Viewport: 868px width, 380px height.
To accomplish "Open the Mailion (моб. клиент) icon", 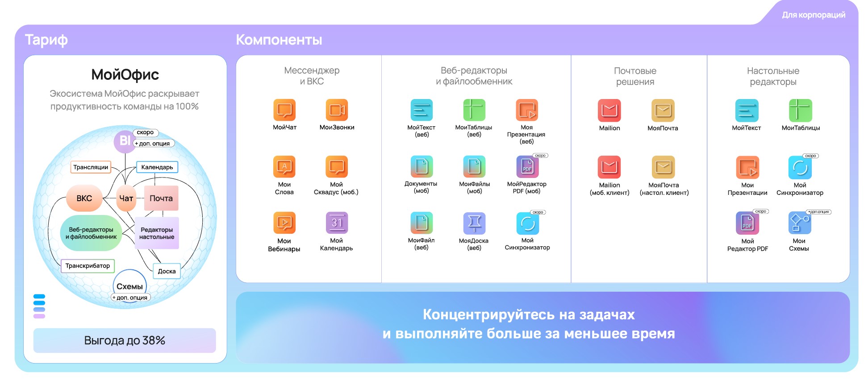I will (609, 167).
